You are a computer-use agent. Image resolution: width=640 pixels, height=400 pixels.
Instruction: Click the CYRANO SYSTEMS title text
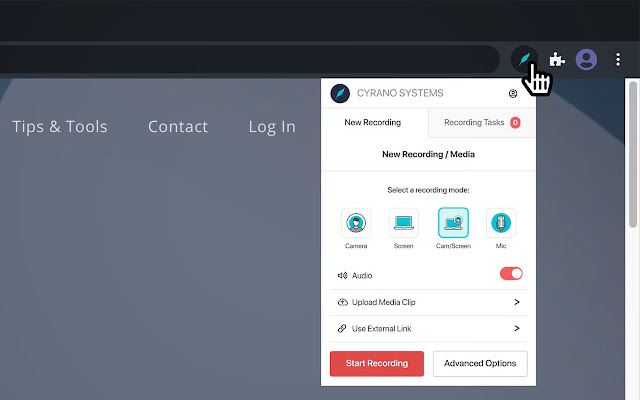click(x=400, y=93)
